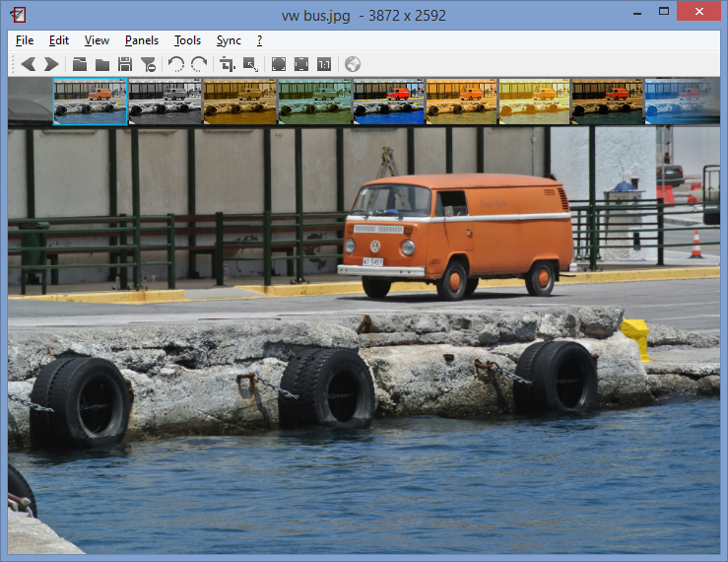The height and width of the screenshot is (562, 728).
Task: Click the save floppy disk icon
Action: coord(125,64)
